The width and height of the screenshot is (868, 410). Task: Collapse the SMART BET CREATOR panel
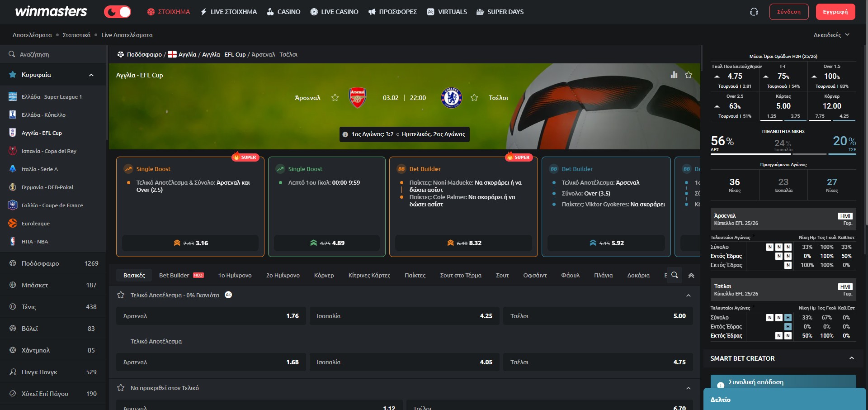[851, 358]
